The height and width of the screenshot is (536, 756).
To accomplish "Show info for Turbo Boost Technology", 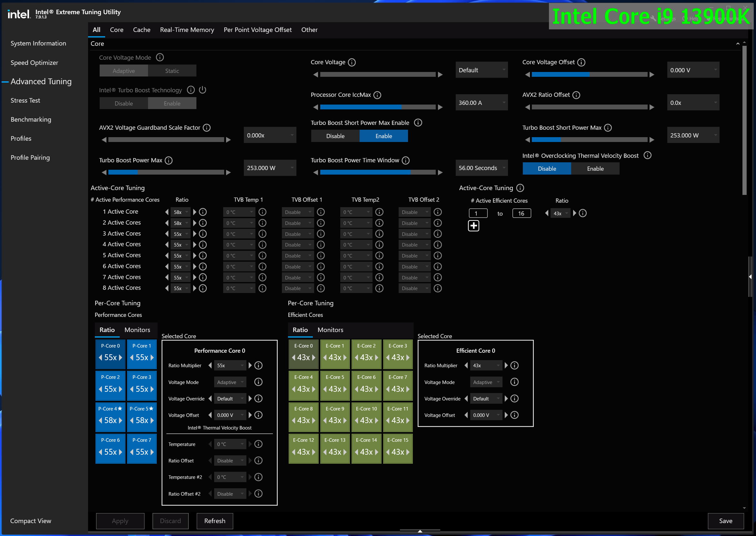I will click(191, 90).
